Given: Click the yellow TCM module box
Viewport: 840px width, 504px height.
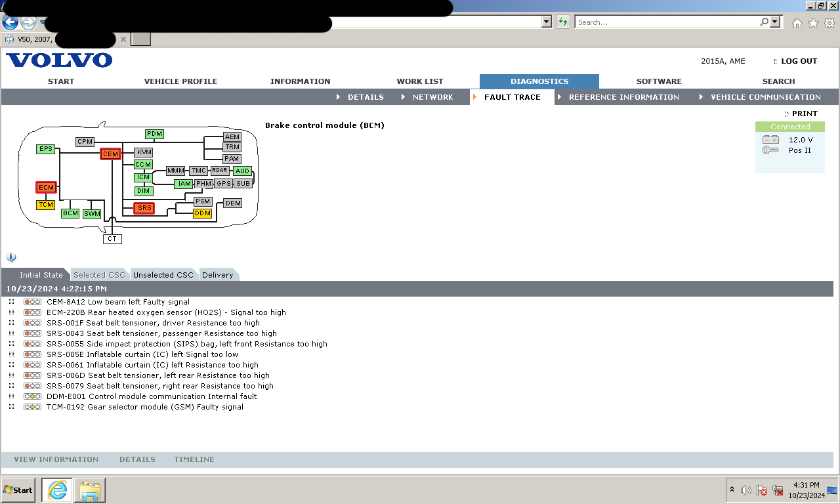Looking at the screenshot, I should click(x=46, y=205).
